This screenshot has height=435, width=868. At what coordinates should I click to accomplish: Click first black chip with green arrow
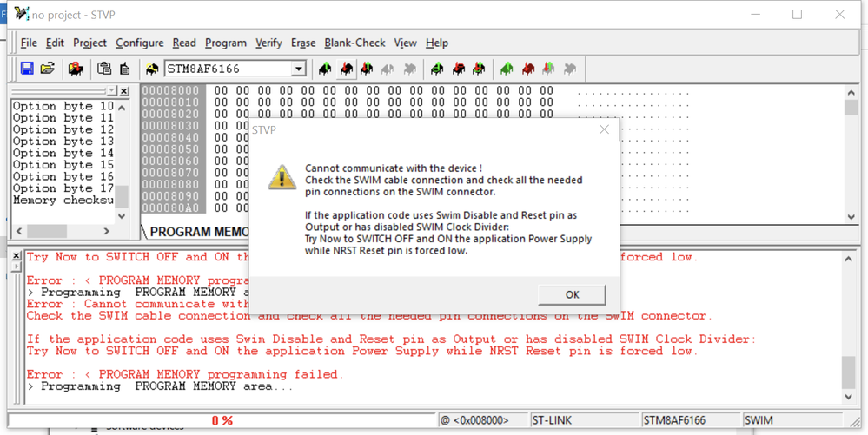tap(326, 69)
